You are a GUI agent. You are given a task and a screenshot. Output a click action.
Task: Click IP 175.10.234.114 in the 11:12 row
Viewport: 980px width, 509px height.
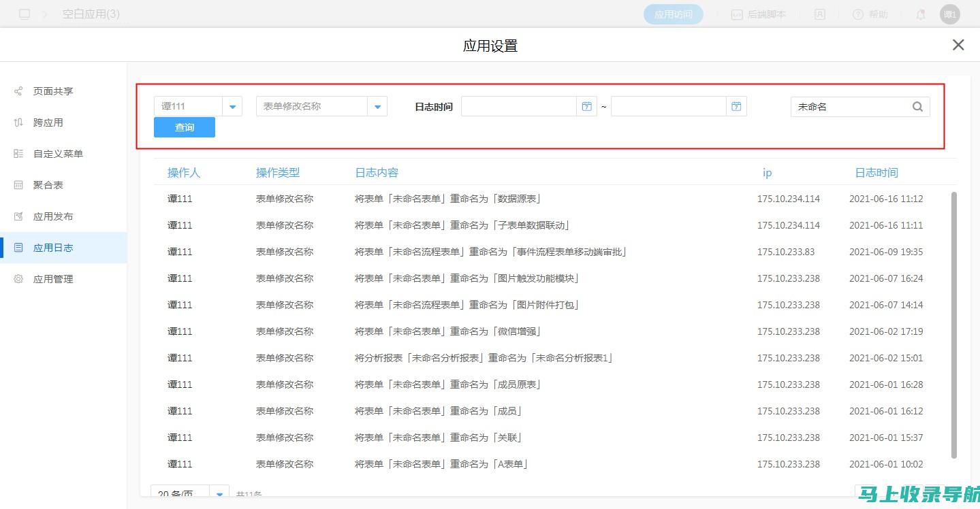pos(789,199)
